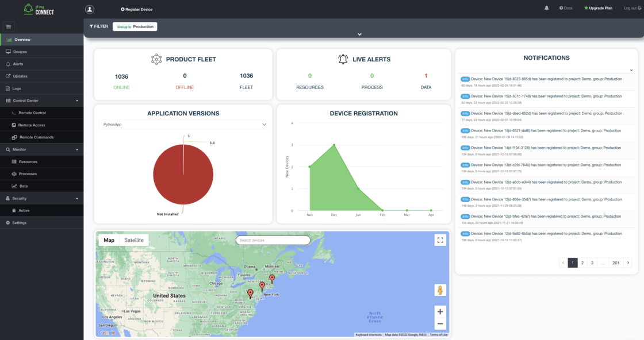
Task: Click the red map marker near New York
Action: pos(262,285)
